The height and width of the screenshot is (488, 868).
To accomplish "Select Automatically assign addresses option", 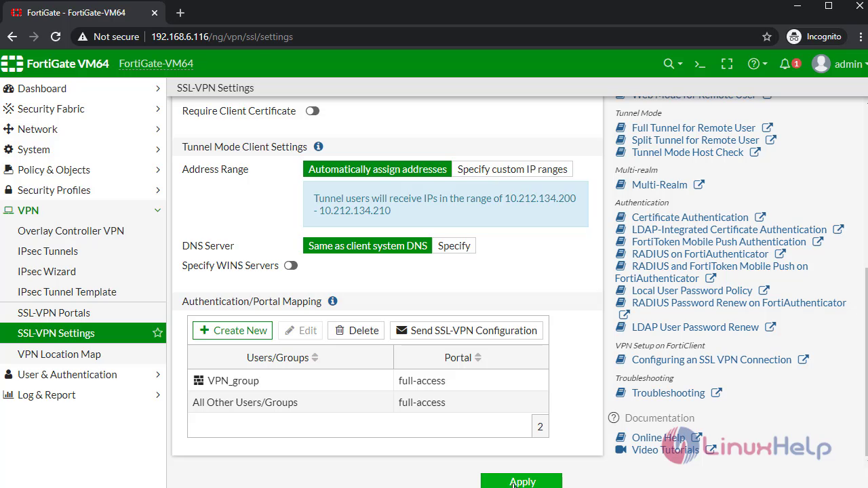I will coord(378,169).
